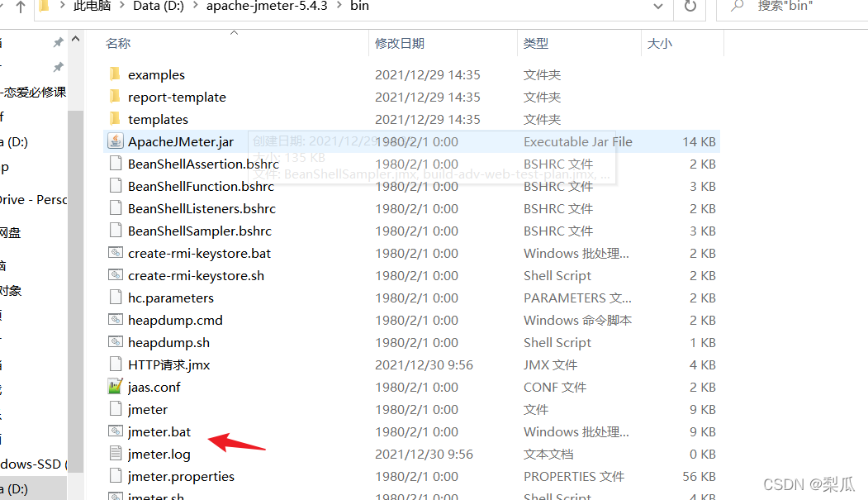The height and width of the screenshot is (500, 868).
Task: Click bin breadcrumb segment
Action: point(360,6)
